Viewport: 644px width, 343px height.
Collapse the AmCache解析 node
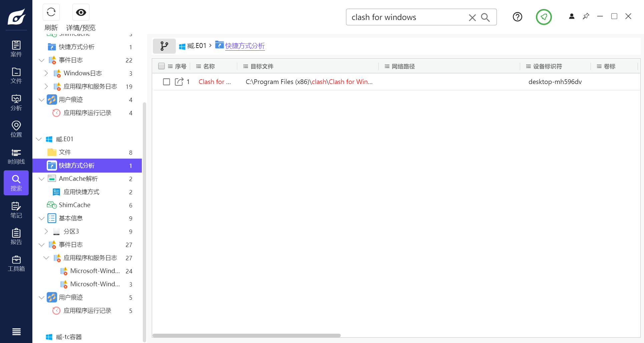point(41,179)
